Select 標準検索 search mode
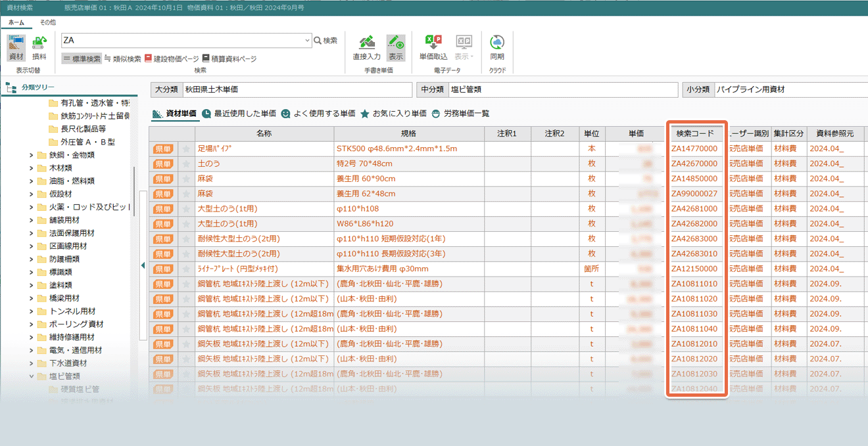 pos(82,58)
